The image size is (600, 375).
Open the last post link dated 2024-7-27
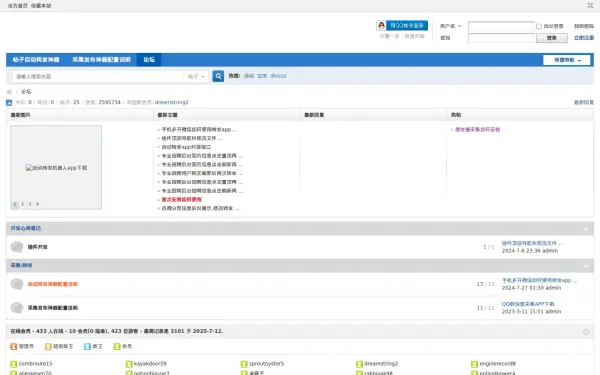540,280
